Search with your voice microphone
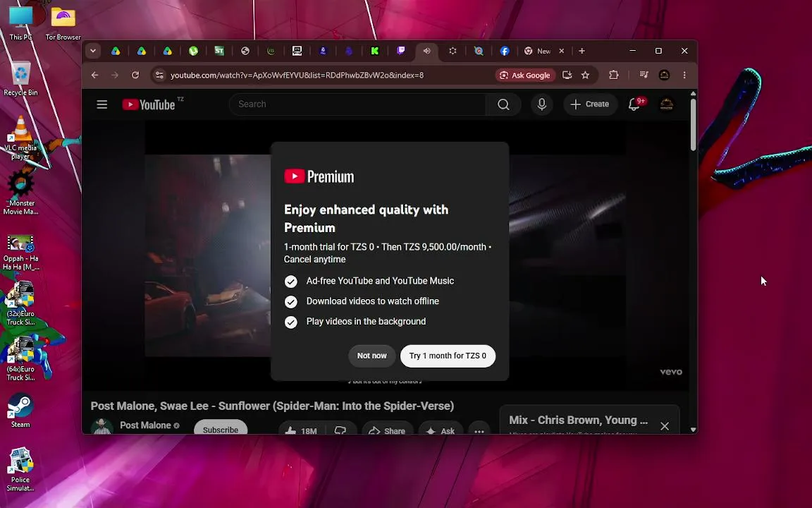The height and width of the screenshot is (508, 812). [541, 104]
